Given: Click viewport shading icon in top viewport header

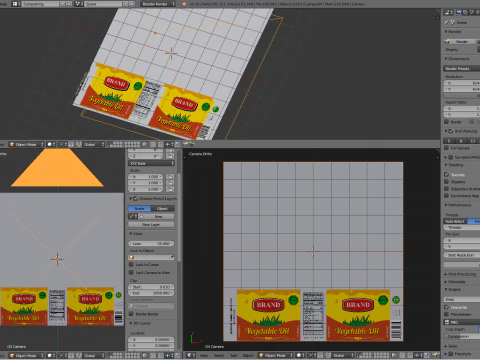Looking at the screenshot, I should [x=51, y=144].
